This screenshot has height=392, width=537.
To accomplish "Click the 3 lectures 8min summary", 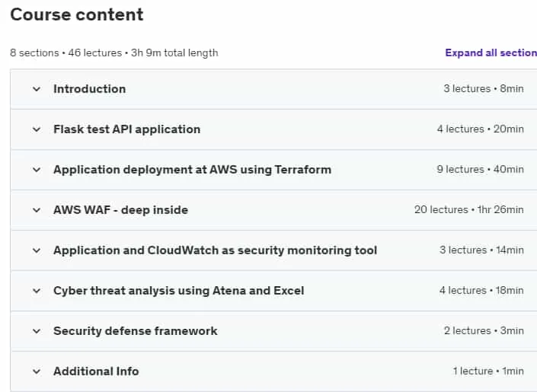I will pyautogui.click(x=484, y=88).
